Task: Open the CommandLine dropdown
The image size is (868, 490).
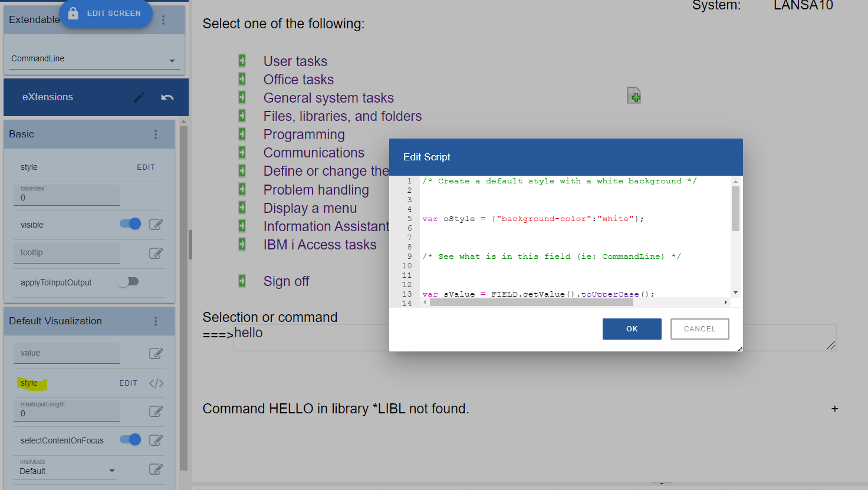Action: pyautogui.click(x=172, y=61)
